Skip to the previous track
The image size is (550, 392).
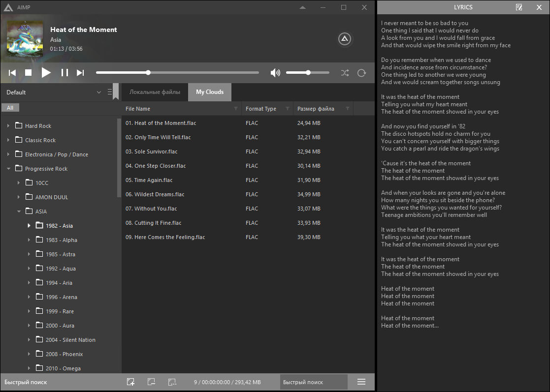point(12,73)
